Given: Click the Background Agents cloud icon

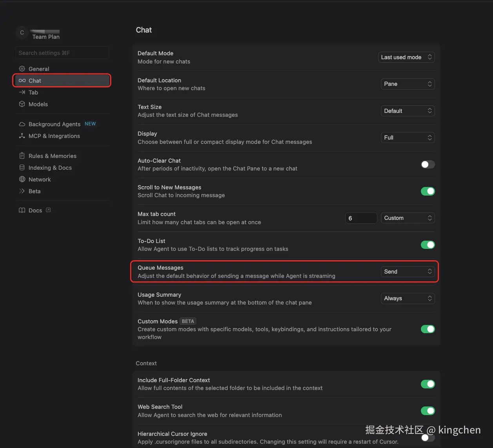Looking at the screenshot, I should (22, 124).
